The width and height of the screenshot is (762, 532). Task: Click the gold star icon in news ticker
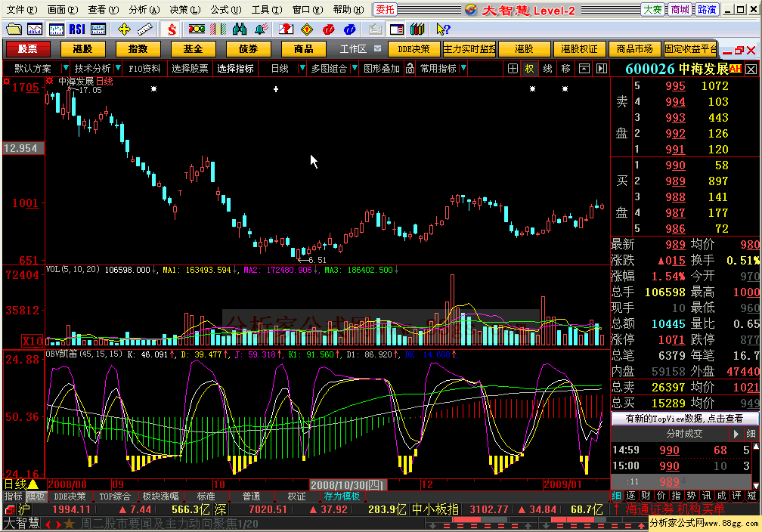click(x=69, y=524)
